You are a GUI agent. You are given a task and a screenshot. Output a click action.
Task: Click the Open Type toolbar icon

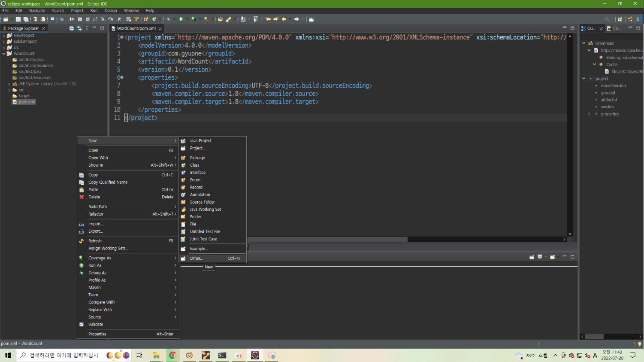pos(221,19)
